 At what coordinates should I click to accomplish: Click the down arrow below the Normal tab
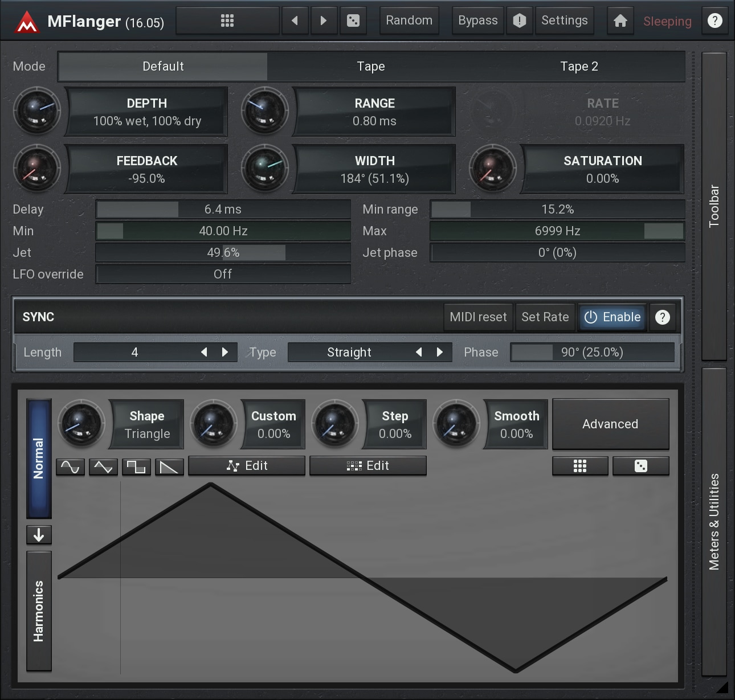(x=39, y=535)
